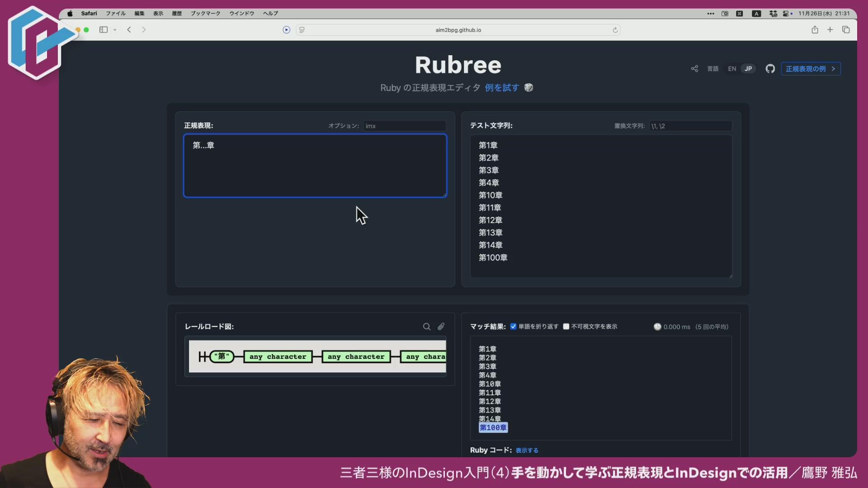This screenshot has height=488, width=868.
Task: Click the railroad diagram magnifier icon
Action: (426, 327)
